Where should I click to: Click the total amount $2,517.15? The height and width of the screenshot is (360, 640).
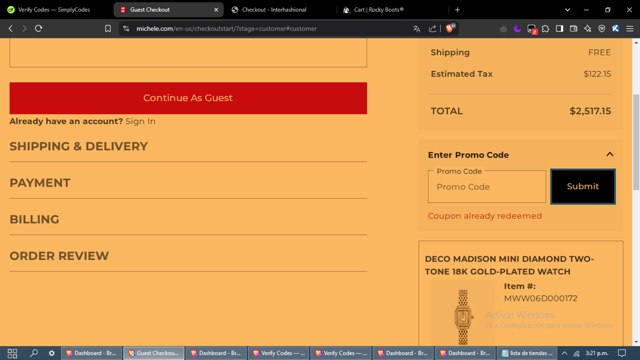(x=590, y=111)
